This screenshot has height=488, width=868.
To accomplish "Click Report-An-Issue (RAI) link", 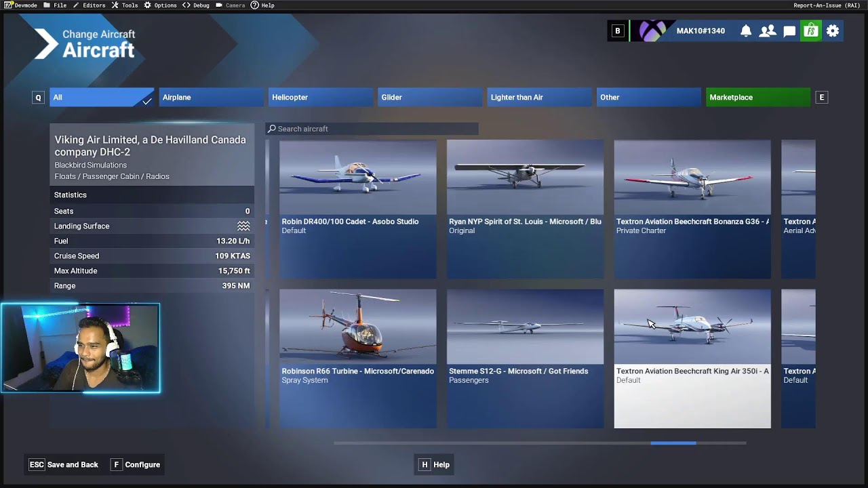I will tap(827, 5).
